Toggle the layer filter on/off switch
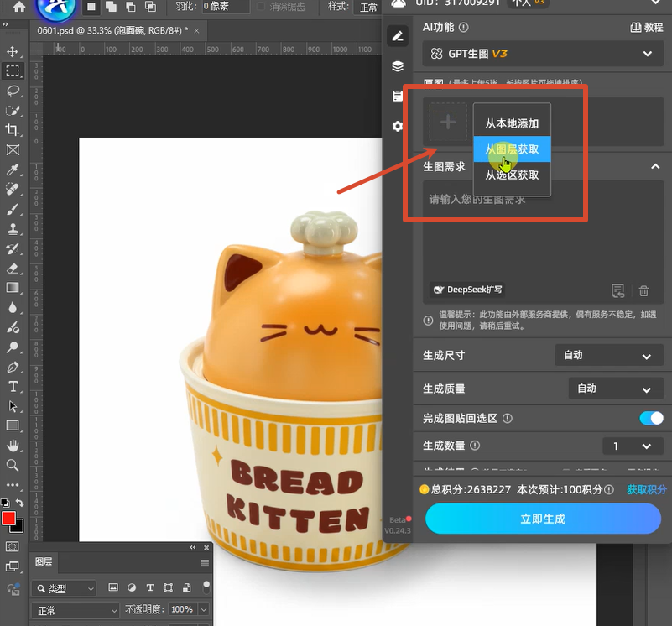The image size is (672, 626). (x=206, y=587)
